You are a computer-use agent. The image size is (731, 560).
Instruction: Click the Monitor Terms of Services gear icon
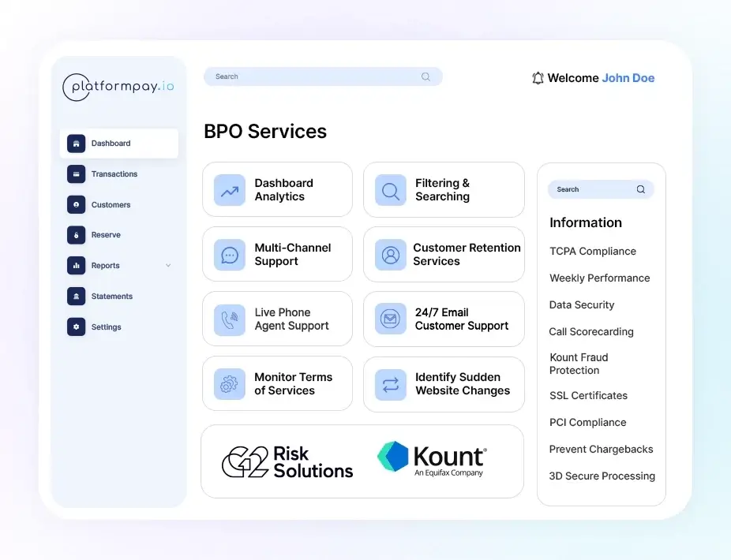point(230,384)
